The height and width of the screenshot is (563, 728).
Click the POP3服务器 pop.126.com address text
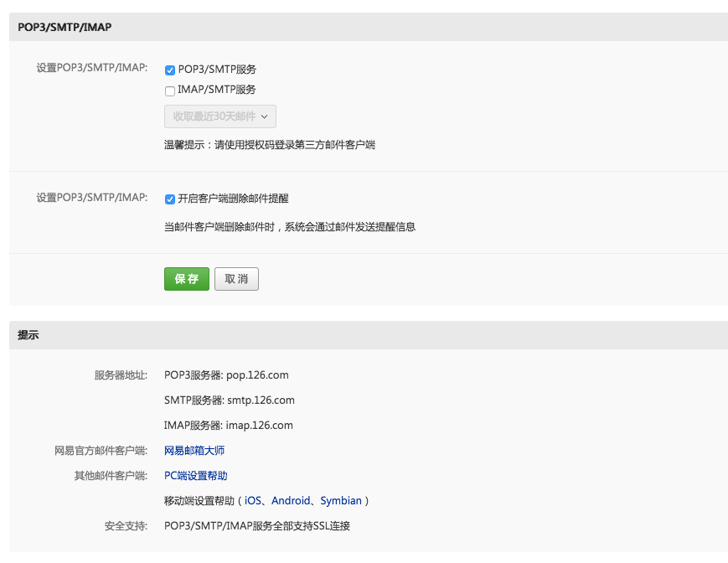226,375
